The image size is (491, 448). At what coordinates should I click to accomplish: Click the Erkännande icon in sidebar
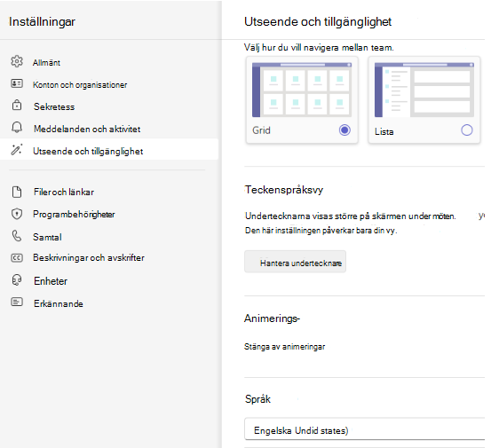coord(17,302)
